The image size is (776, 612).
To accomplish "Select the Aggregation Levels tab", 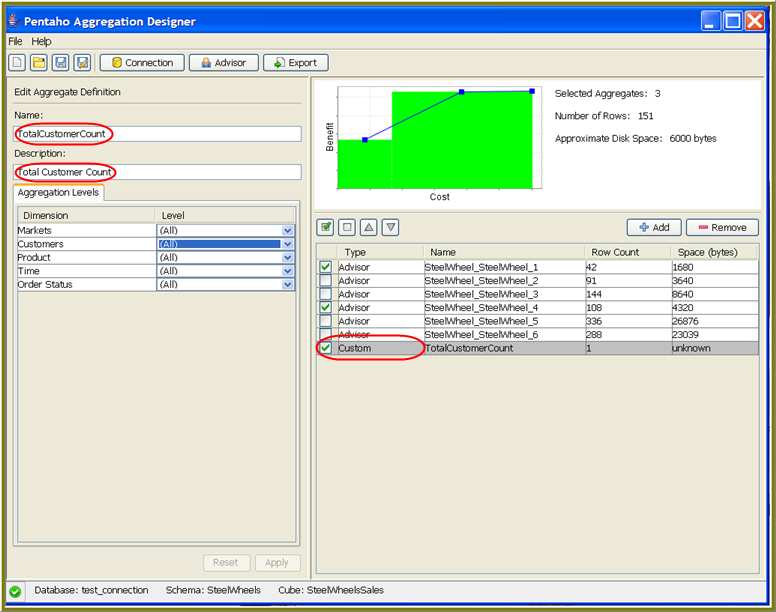I will pos(58,192).
